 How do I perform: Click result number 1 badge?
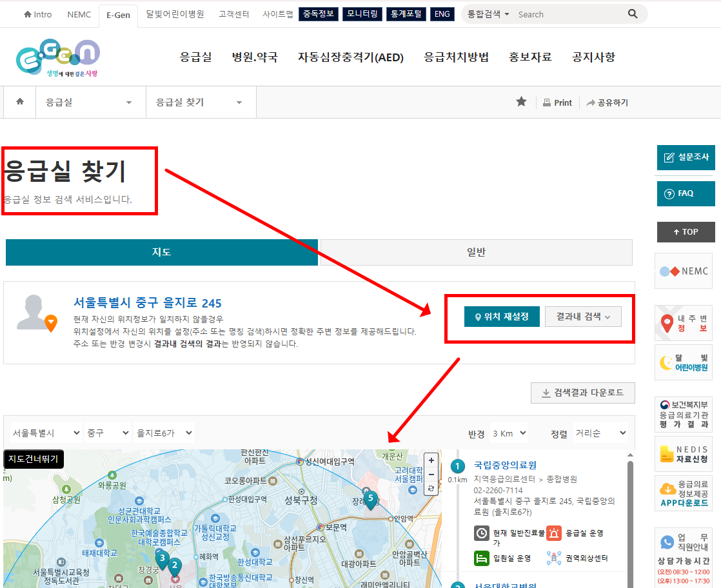(x=457, y=467)
